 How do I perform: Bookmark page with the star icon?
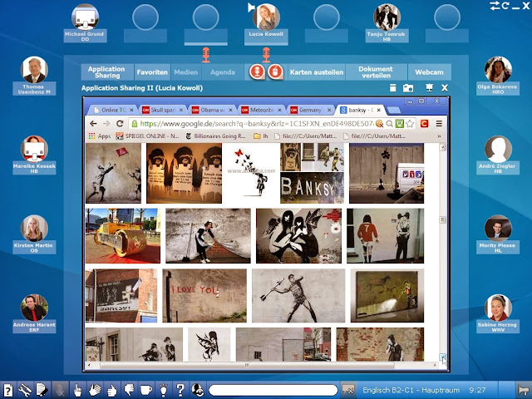click(x=410, y=124)
